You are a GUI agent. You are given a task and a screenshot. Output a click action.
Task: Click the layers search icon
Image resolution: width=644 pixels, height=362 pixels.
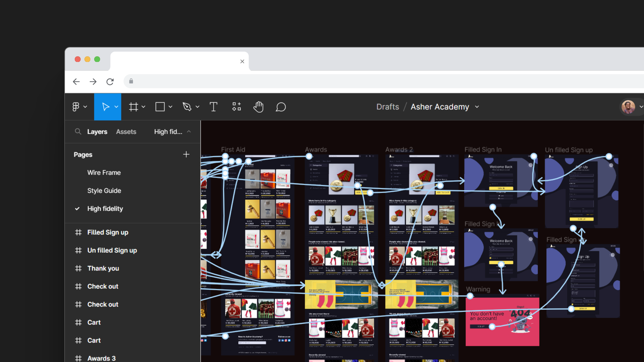pos(78,131)
